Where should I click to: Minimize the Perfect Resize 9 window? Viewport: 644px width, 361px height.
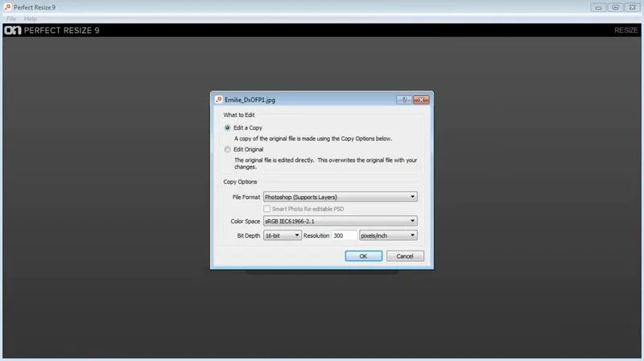pos(598,7)
